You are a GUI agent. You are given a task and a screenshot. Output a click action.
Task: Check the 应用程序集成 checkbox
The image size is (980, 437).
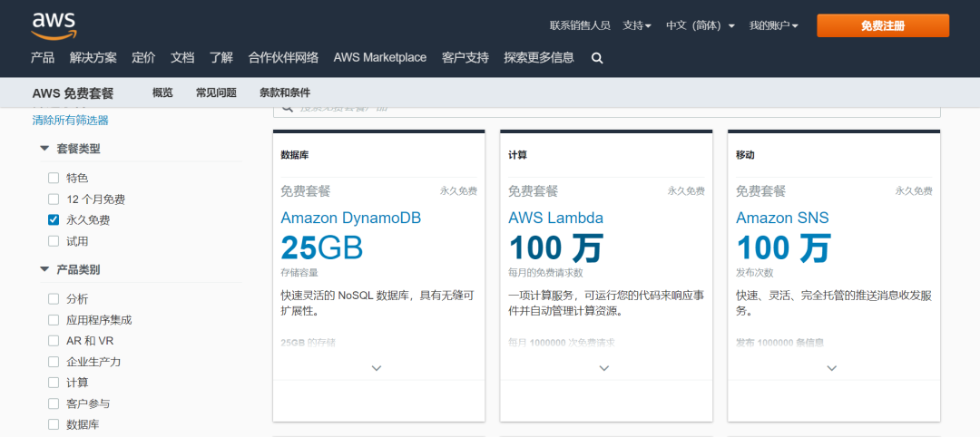click(x=54, y=320)
